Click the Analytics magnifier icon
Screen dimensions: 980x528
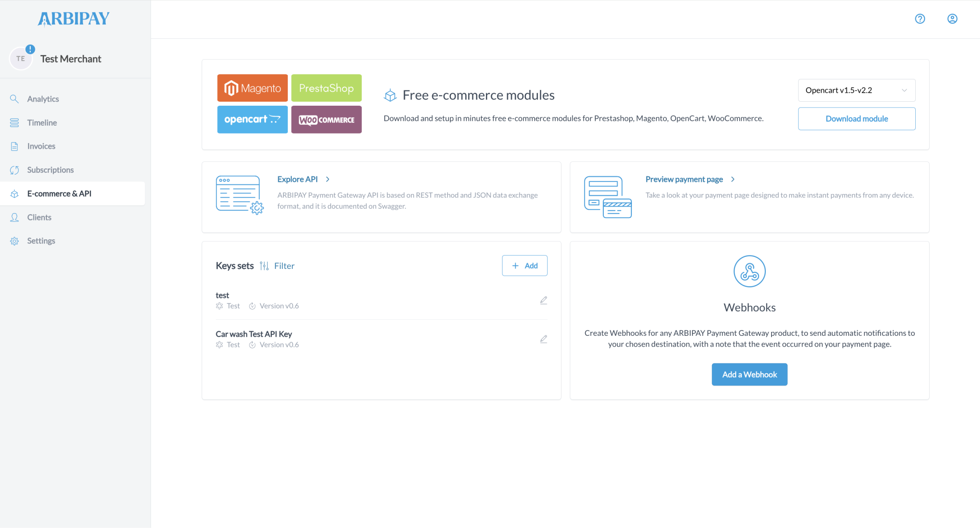pos(14,99)
